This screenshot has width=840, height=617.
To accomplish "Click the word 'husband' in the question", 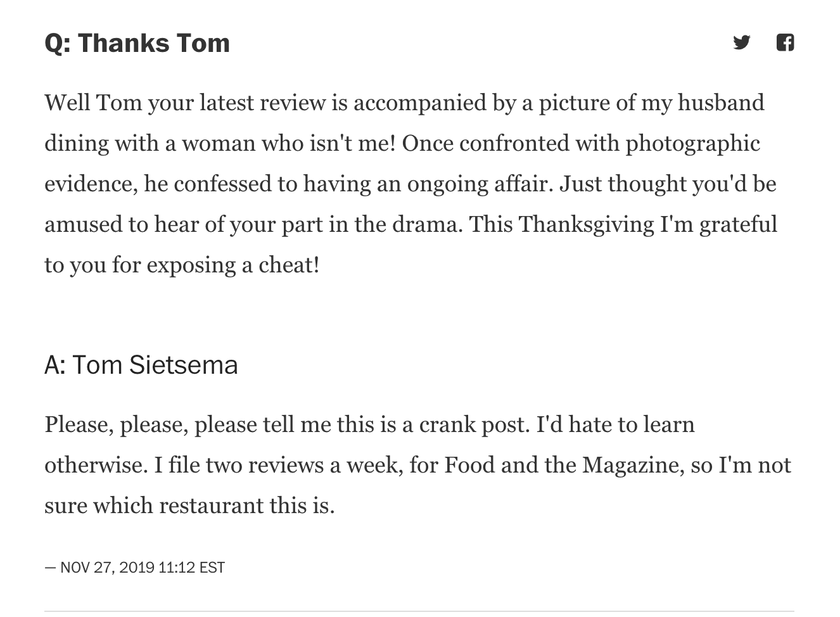I will point(721,103).
